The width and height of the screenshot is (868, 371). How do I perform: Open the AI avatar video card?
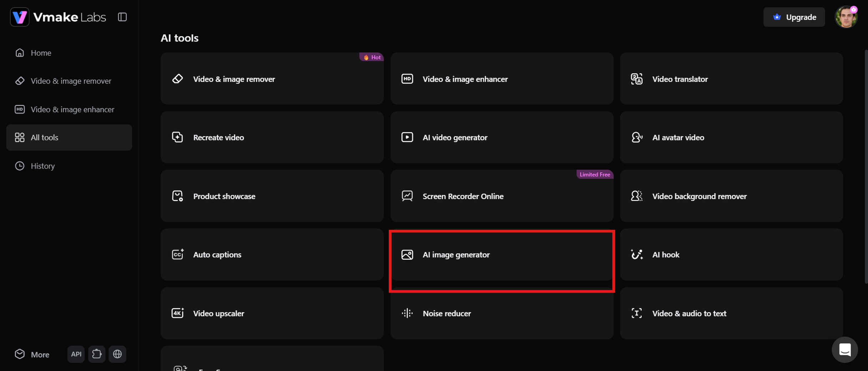[x=731, y=137]
